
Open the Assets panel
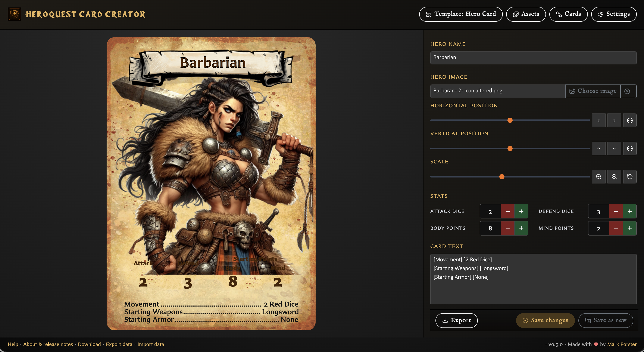[526, 14]
